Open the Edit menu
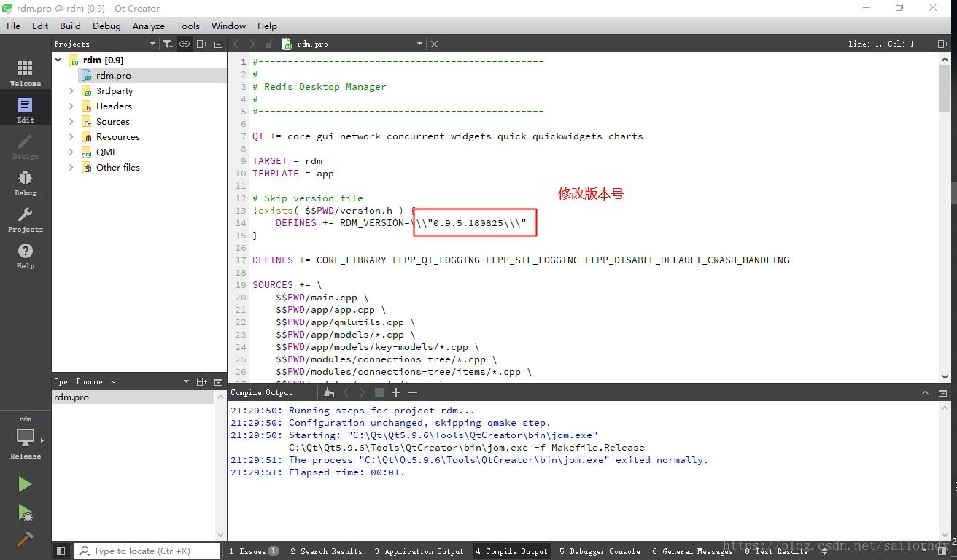The width and height of the screenshot is (957, 560). click(x=40, y=26)
